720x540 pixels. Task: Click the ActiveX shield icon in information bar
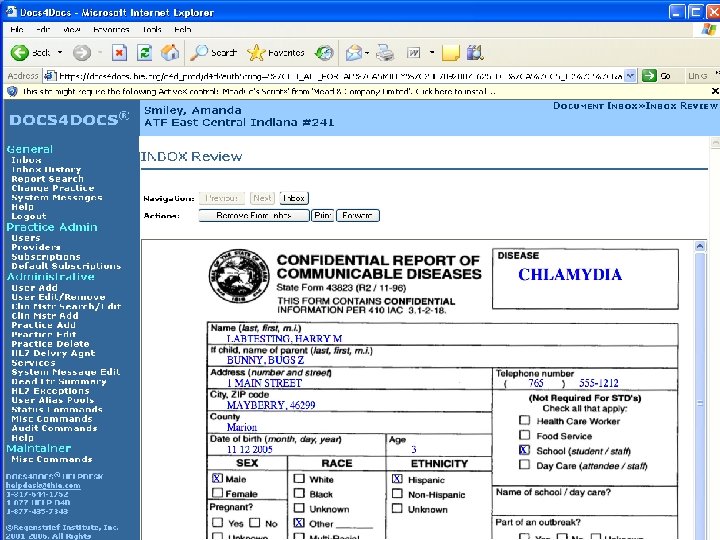pos(12,91)
